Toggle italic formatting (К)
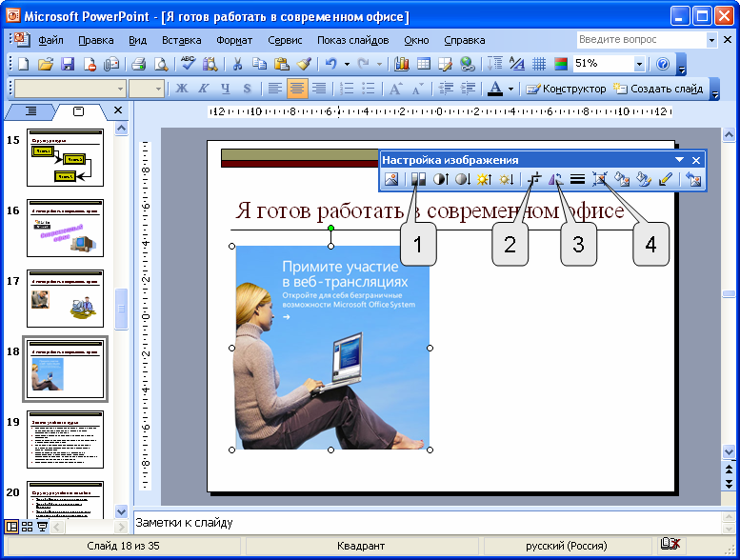Image resolution: width=740 pixels, height=560 pixels. click(x=204, y=89)
